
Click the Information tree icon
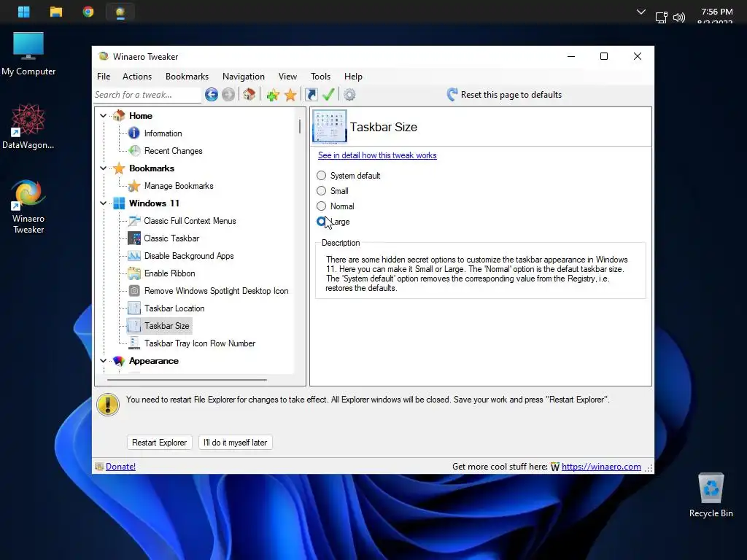pyautogui.click(x=134, y=133)
